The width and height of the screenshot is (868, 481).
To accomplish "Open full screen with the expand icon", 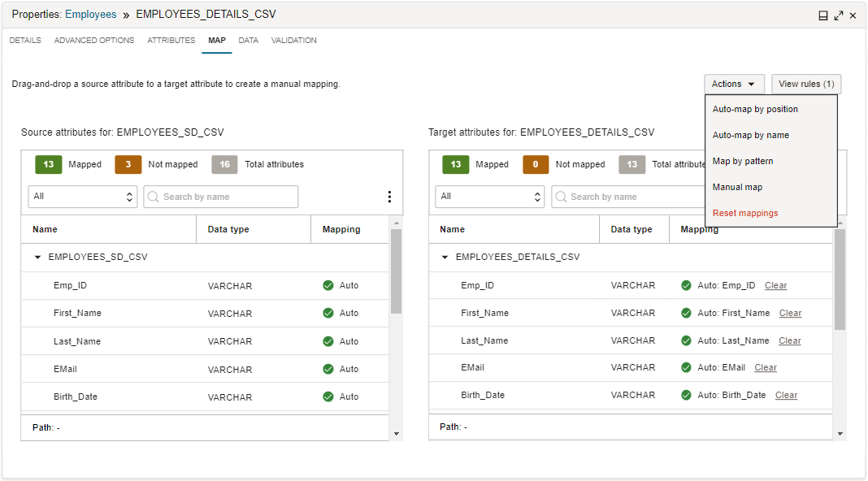I will coord(839,15).
